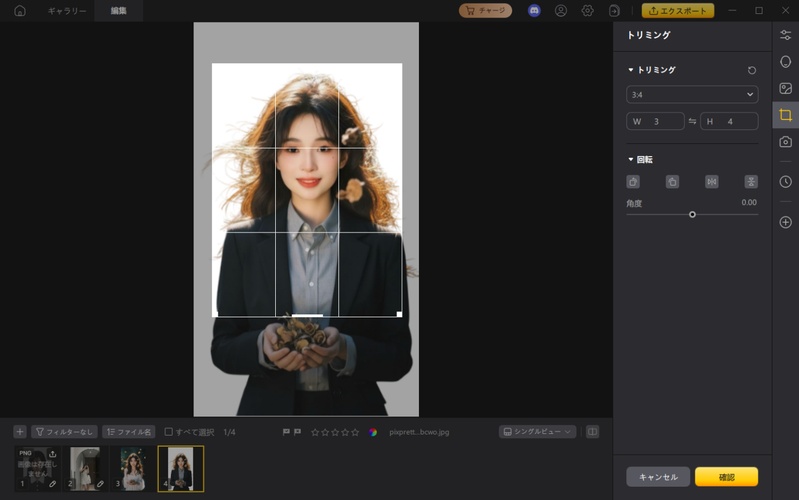Screen dimensions: 799x500
Task: Toggle the compare view icon
Action: [x=592, y=432]
